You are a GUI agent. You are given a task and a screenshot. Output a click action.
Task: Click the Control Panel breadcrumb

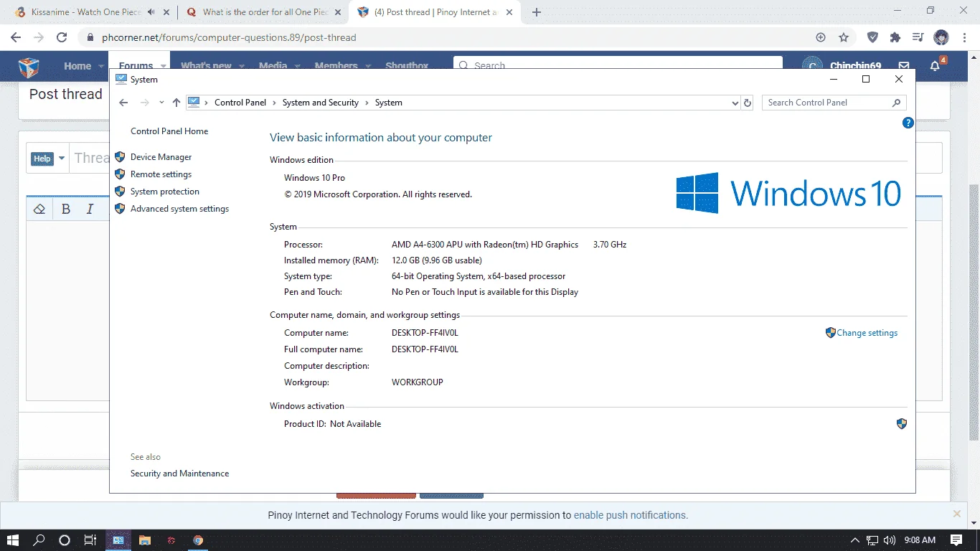[x=240, y=103]
